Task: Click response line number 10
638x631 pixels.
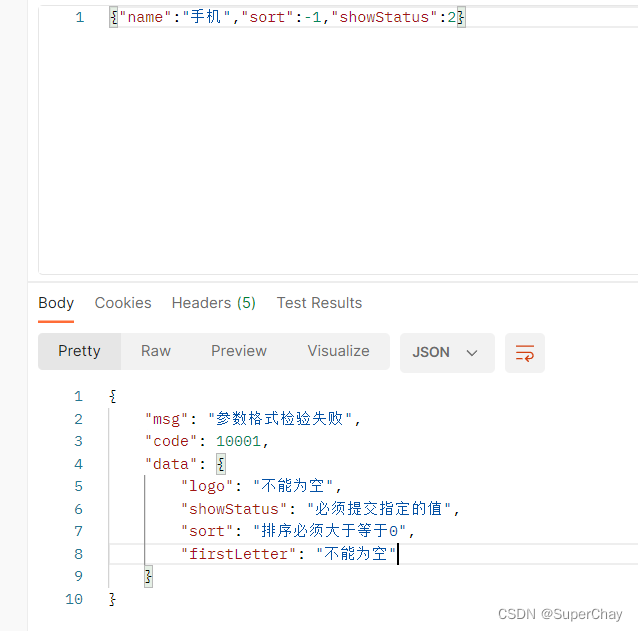Action: pyautogui.click(x=74, y=599)
